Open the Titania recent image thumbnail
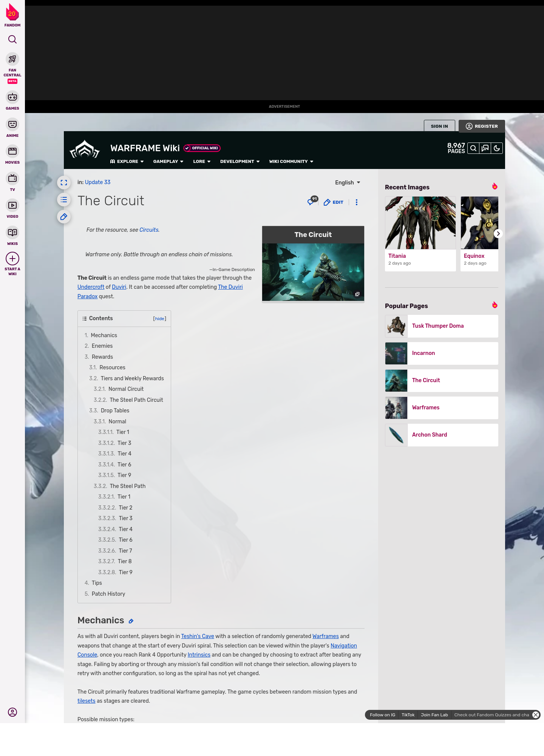The width and height of the screenshot is (544, 756). click(x=420, y=223)
